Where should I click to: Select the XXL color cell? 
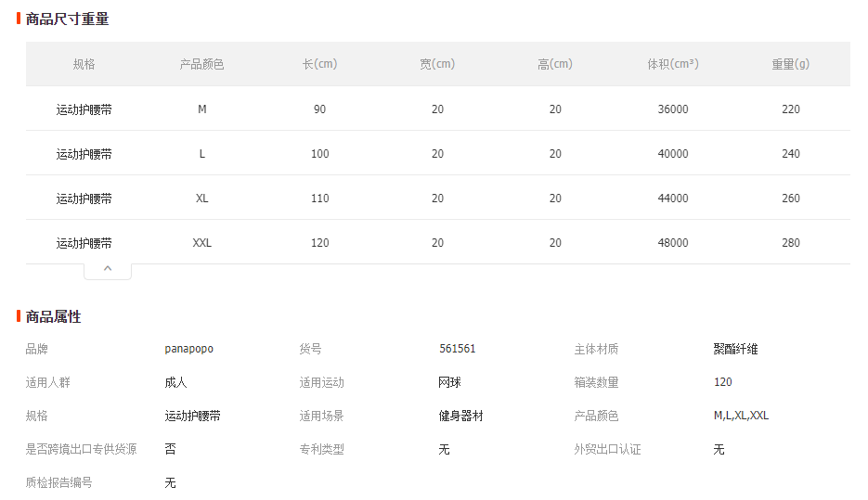[201, 243]
